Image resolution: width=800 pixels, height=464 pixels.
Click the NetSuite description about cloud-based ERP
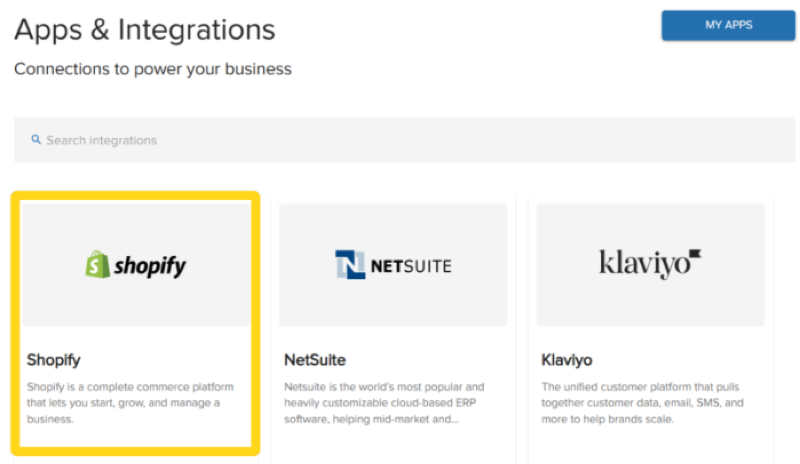pyautogui.click(x=384, y=403)
